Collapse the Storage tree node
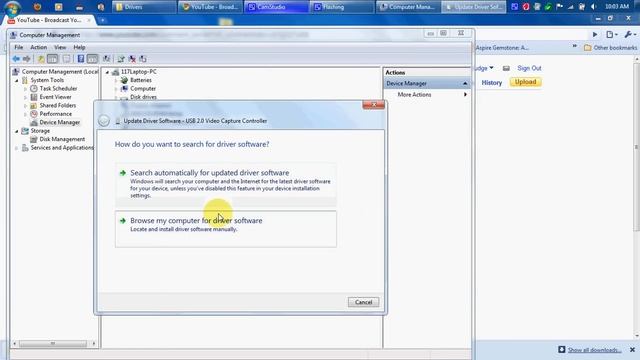Image resolution: width=640 pixels, height=360 pixels. [17, 131]
